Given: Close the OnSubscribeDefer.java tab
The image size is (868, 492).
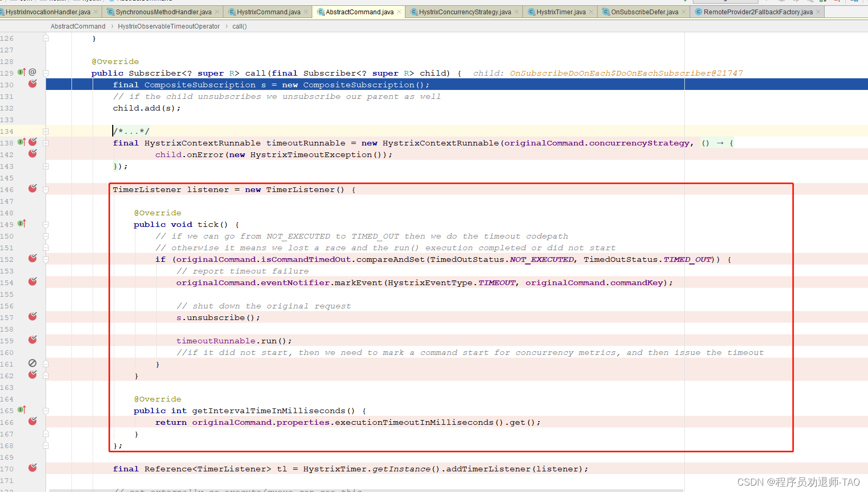Looking at the screenshot, I should pyautogui.click(x=684, y=12).
